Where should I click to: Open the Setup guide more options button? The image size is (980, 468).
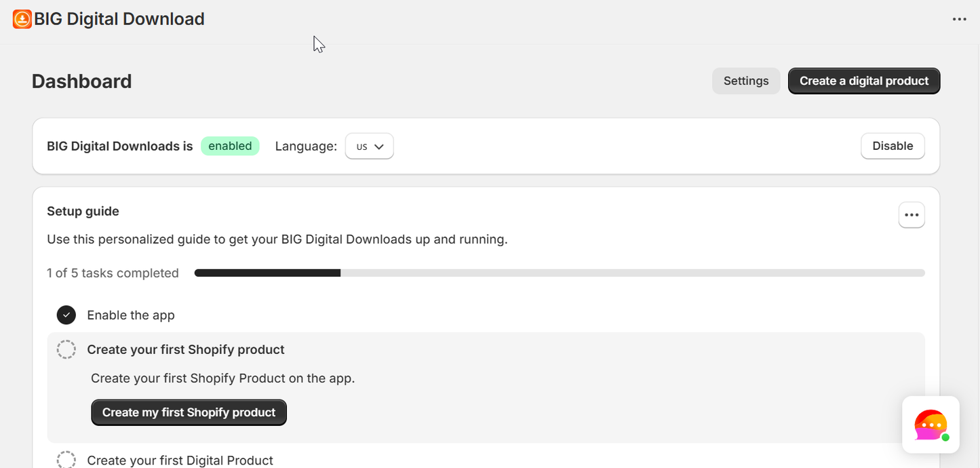[x=911, y=215]
